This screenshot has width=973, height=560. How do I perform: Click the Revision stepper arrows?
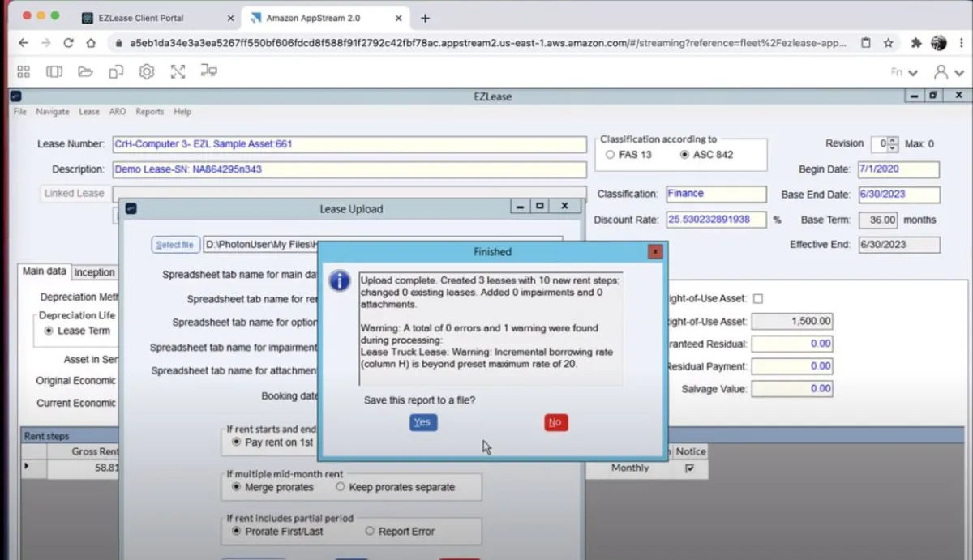(x=893, y=144)
